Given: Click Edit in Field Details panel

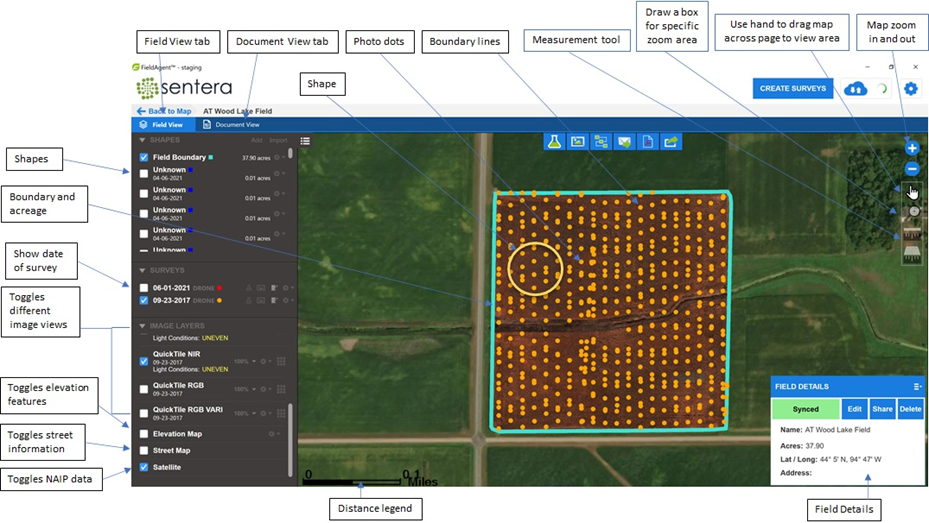Looking at the screenshot, I should pos(854,409).
